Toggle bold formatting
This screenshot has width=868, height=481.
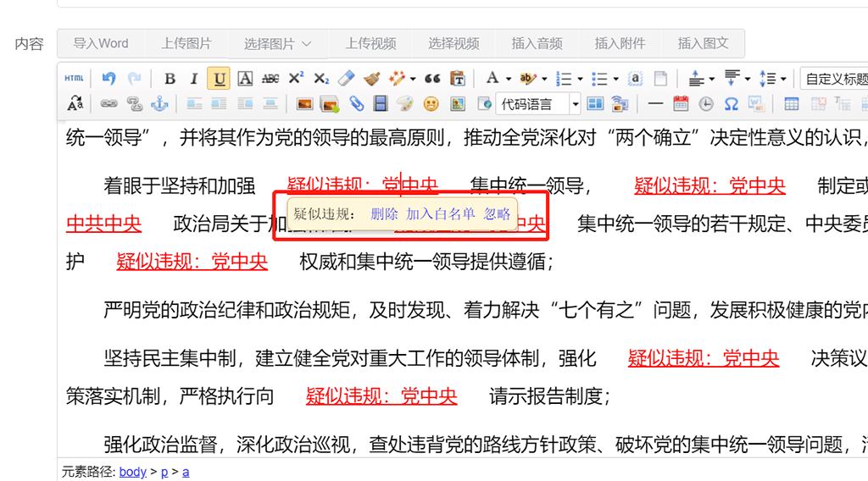click(x=170, y=79)
